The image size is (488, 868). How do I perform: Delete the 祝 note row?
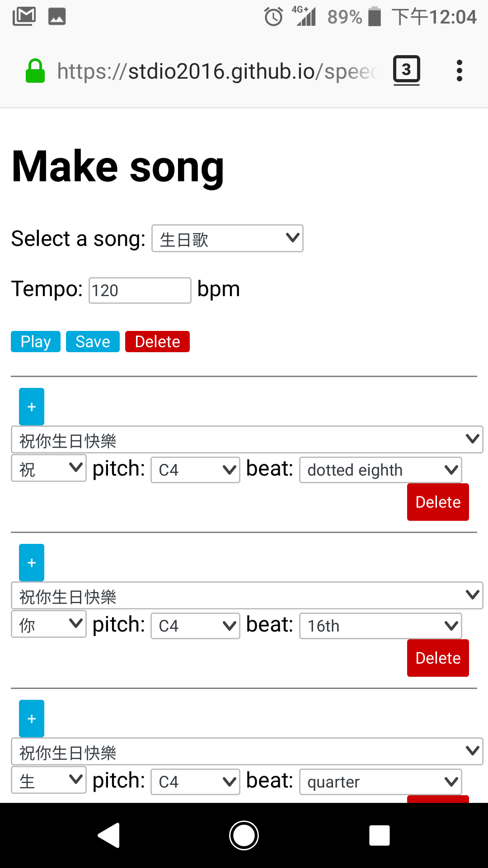pos(438,502)
